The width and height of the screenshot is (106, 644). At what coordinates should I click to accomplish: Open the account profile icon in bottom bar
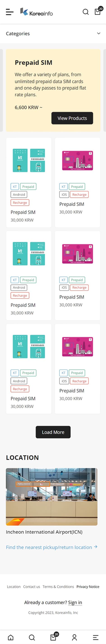tap(74, 637)
